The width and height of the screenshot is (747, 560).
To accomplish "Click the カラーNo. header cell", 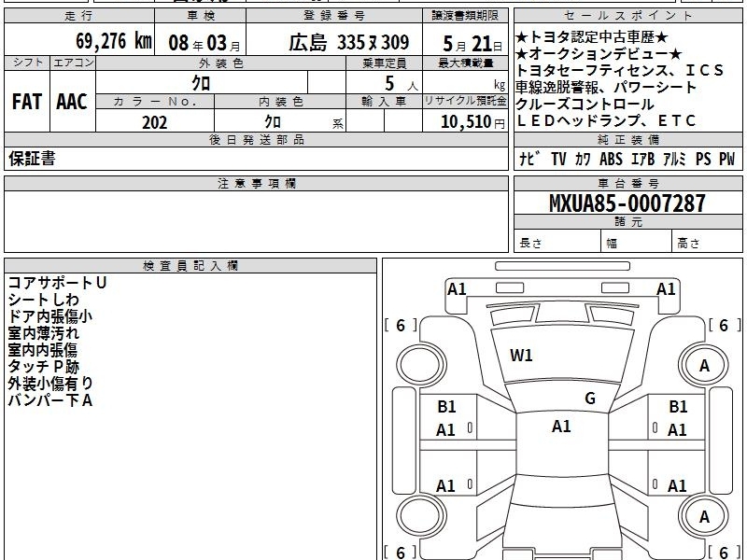I will (155, 102).
